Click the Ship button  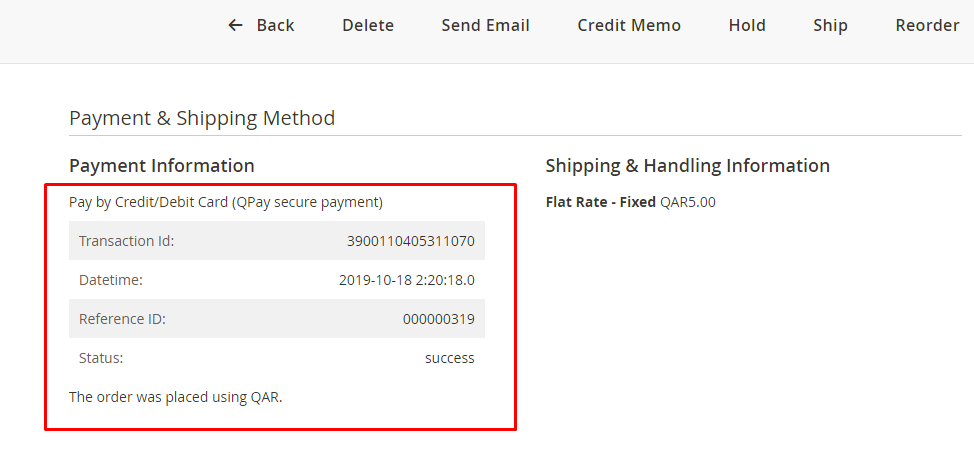click(830, 25)
